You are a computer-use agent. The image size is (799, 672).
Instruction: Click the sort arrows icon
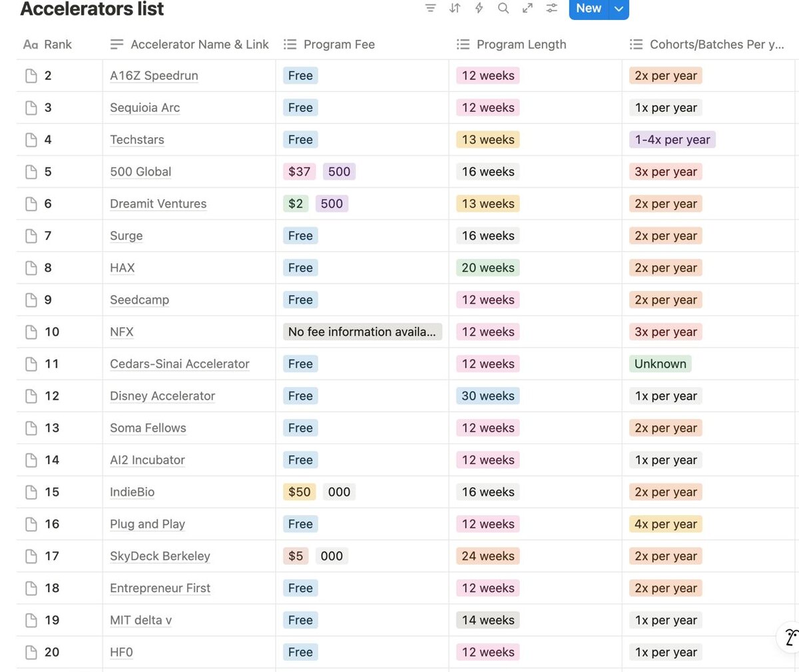coord(455,8)
